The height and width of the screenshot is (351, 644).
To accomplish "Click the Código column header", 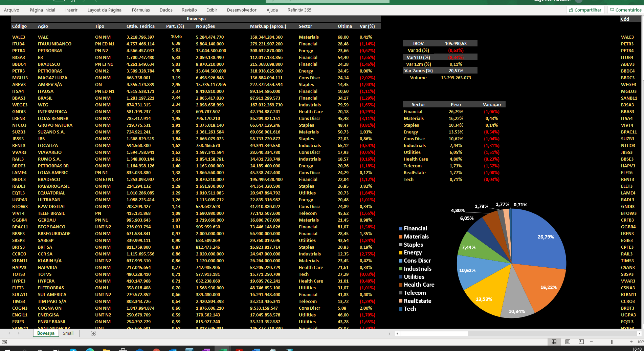I will (19, 26).
